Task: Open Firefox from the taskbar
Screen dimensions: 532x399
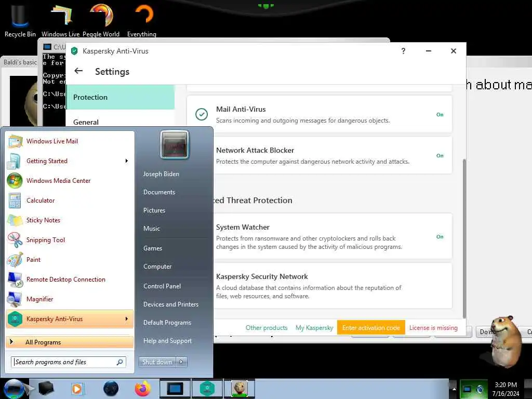Action: [x=143, y=389]
